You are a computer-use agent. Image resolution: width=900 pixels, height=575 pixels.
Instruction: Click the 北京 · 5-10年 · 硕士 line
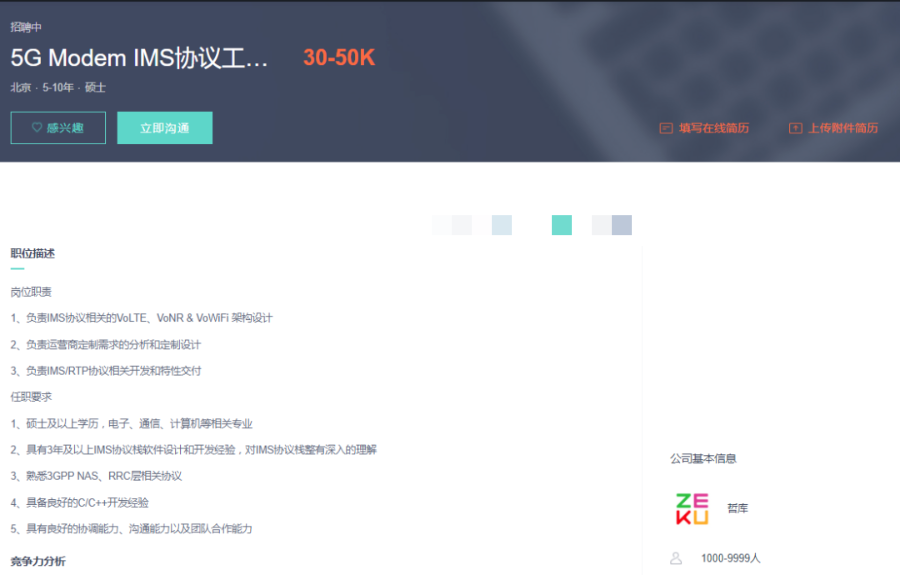(x=58, y=87)
